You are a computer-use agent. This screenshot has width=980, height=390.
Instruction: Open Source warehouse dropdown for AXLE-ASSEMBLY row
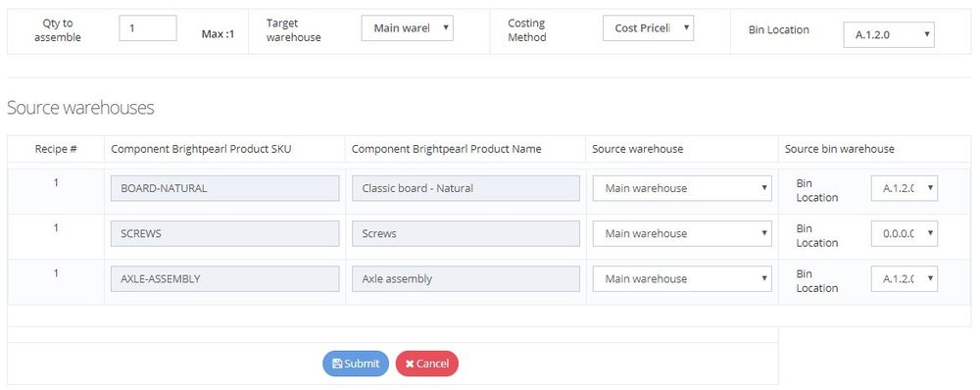[x=682, y=278]
